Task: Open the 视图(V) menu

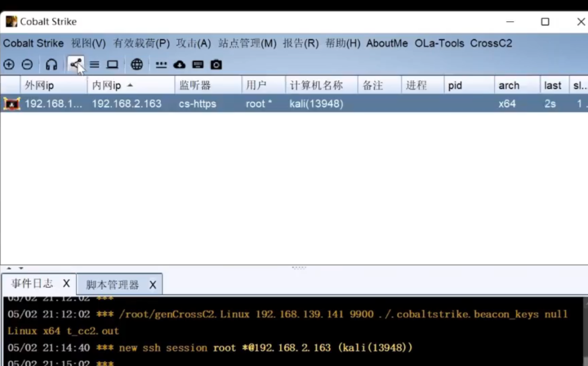Action: tap(88, 43)
